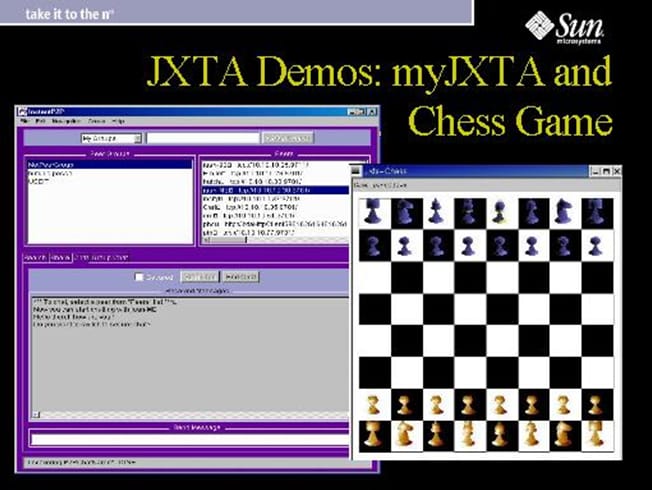Open the Navigation menu in InstantP2P
Screen dimensions: 652x490
[x=66, y=121]
